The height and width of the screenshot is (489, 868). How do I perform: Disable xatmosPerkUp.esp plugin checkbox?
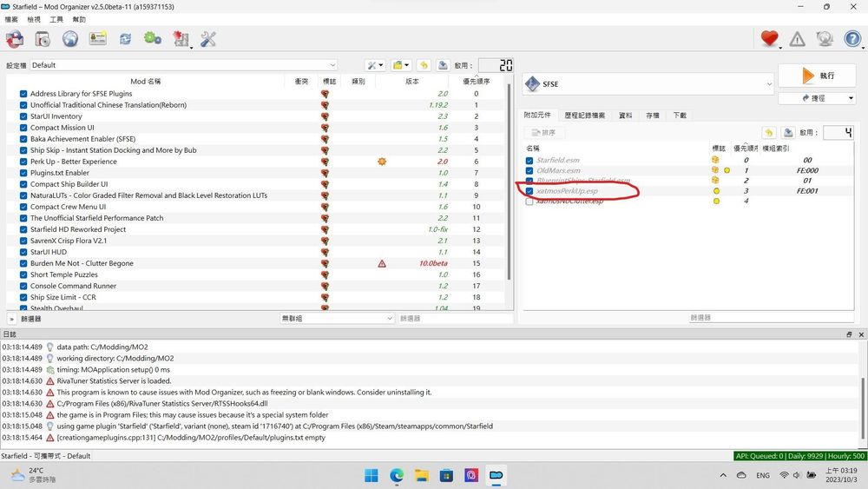click(529, 191)
